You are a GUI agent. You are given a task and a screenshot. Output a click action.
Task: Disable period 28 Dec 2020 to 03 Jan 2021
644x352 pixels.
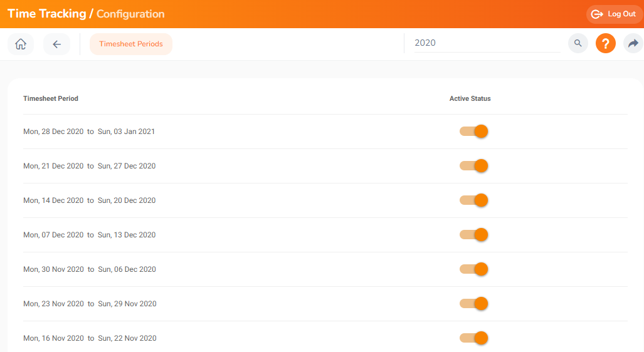coord(473,132)
